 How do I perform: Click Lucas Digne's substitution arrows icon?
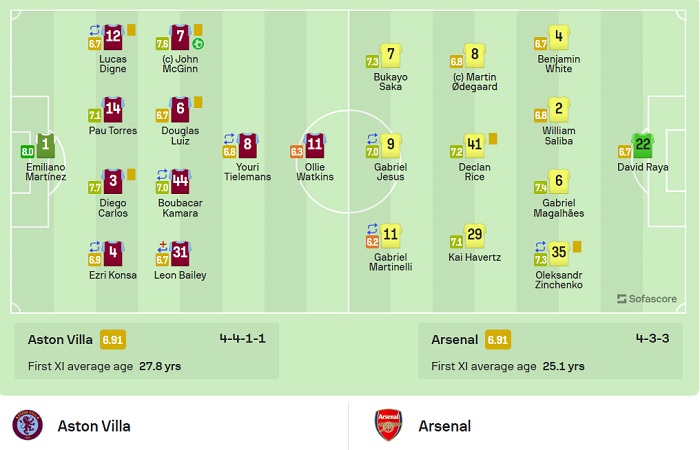(x=95, y=30)
